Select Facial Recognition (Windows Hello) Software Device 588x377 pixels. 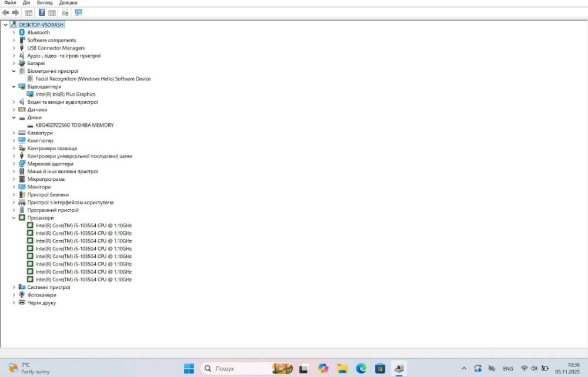[x=92, y=79]
